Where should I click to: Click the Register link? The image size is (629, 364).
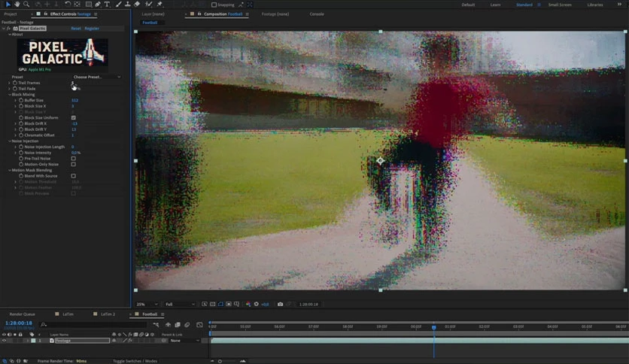(92, 29)
